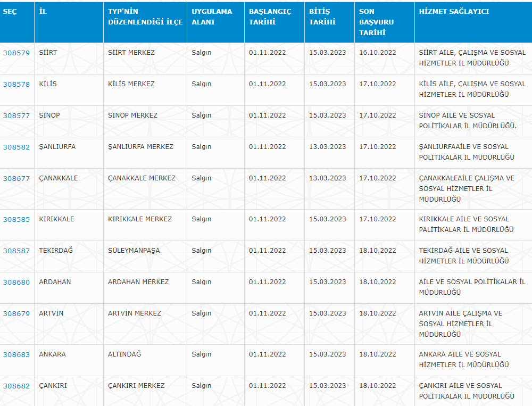Select Kilis's last application date 17.10.2022

click(378, 84)
